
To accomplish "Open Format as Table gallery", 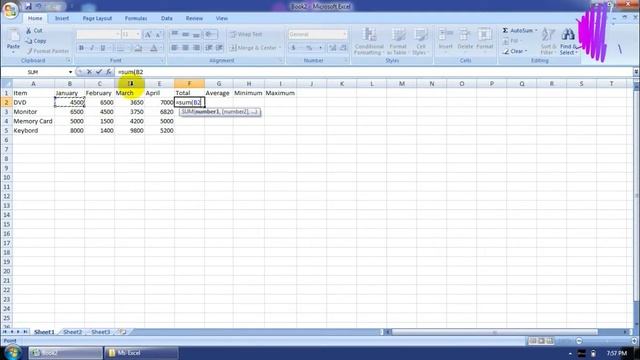I will (398, 41).
